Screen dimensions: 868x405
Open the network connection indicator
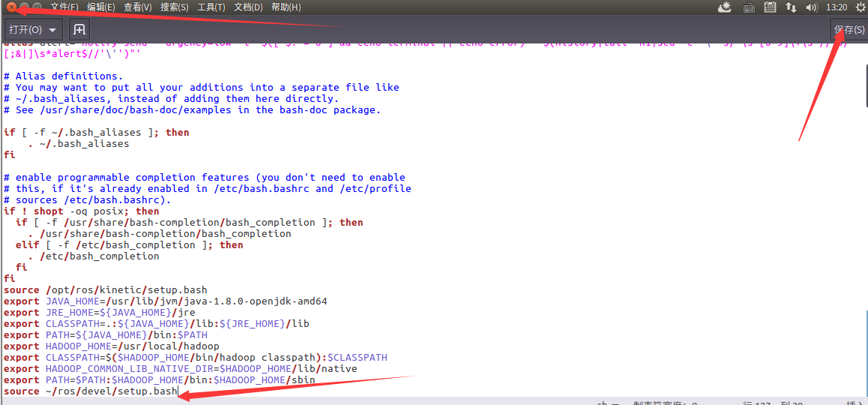791,7
